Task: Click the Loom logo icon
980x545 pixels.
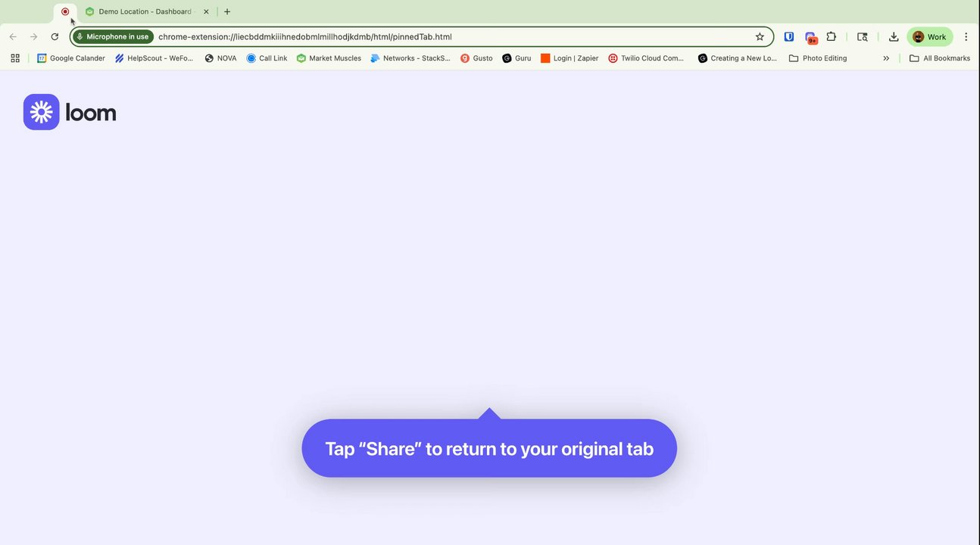Action: click(42, 112)
